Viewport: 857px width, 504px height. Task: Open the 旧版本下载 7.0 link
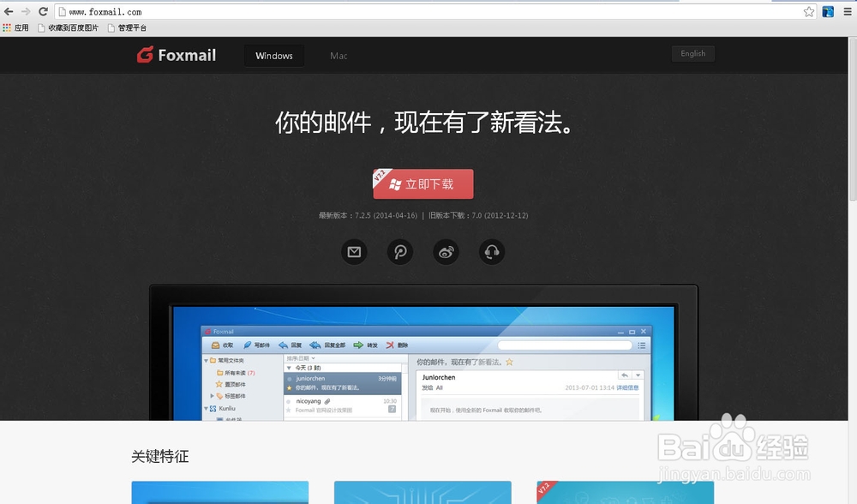point(478,215)
